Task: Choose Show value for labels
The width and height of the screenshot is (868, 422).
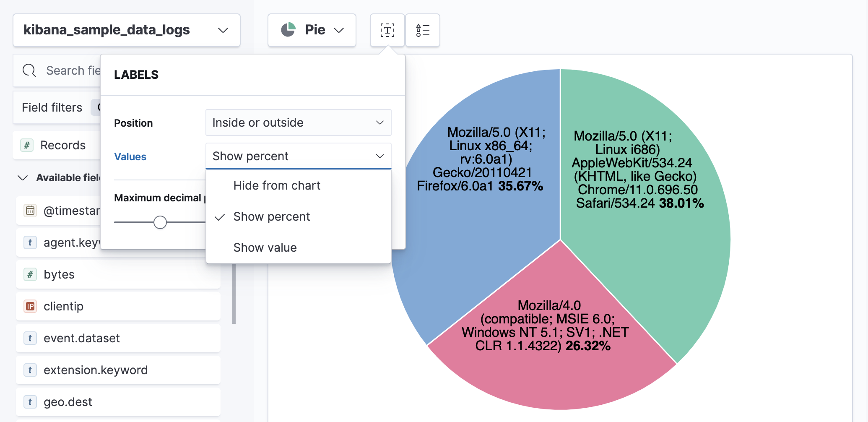Action: pyautogui.click(x=265, y=247)
